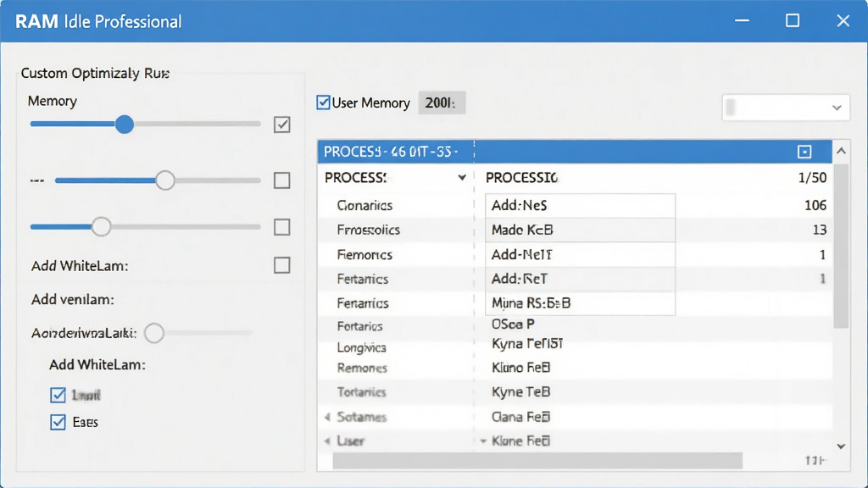The height and width of the screenshot is (488, 868).
Task: Select the Frrosolics process row
Action: point(368,230)
